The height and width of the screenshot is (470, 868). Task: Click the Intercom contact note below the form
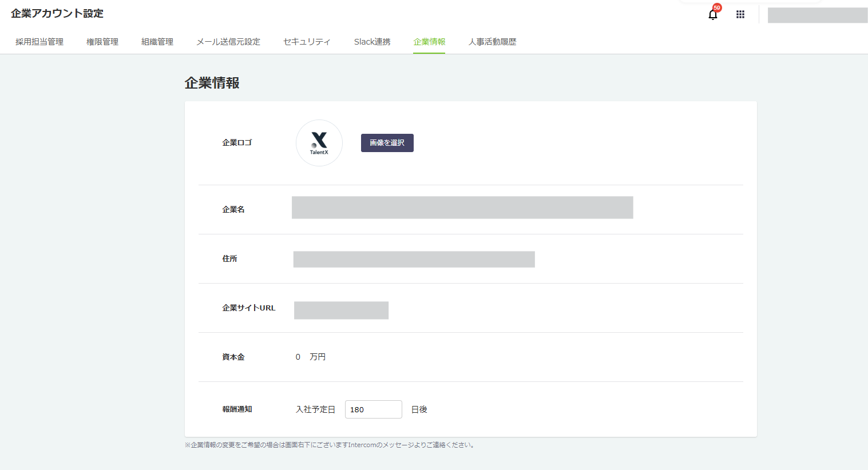(330, 445)
